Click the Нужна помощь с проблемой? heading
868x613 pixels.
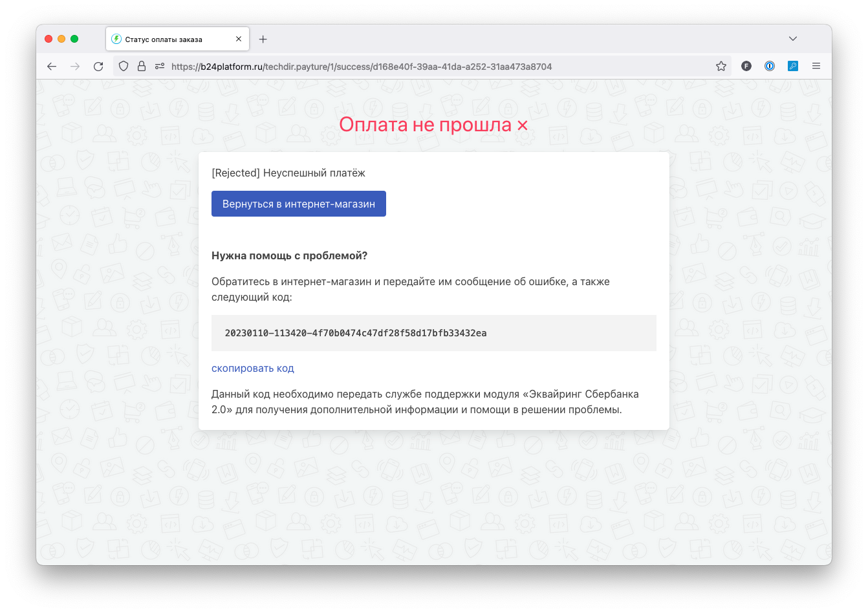click(289, 255)
